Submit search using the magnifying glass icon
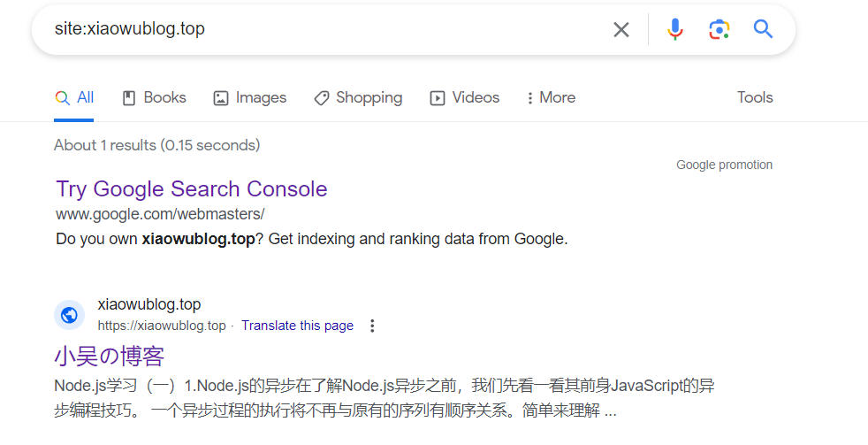 pos(763,30)
